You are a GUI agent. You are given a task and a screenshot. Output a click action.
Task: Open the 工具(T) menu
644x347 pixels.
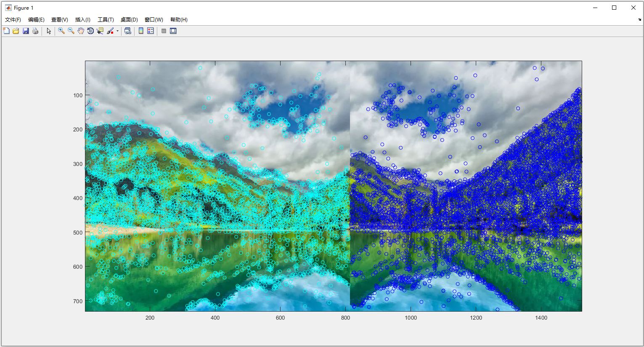pos(106,20)
